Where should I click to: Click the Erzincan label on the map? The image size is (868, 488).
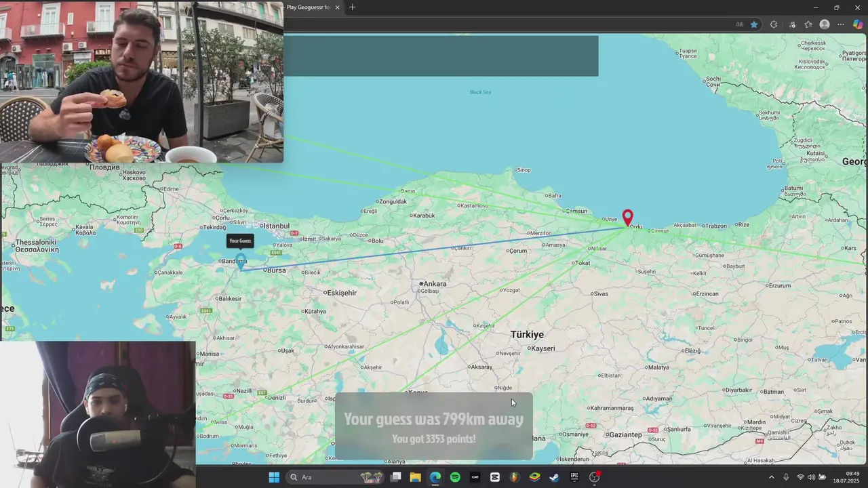(707, 293)
